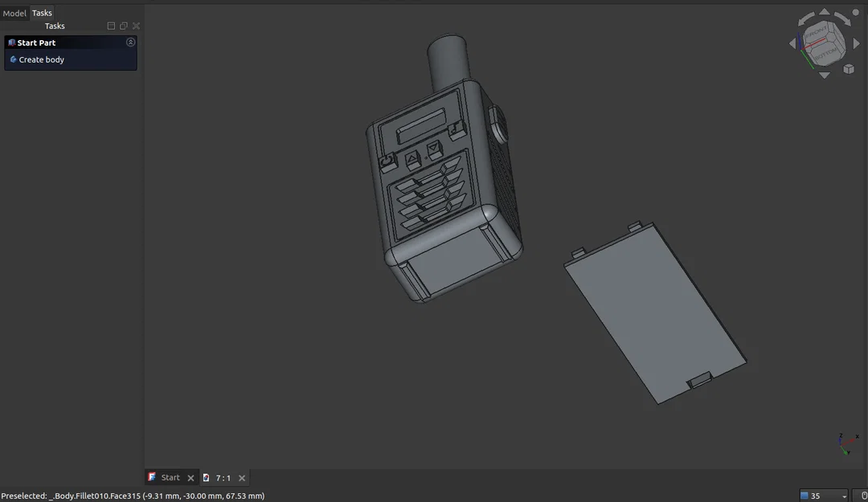
Task: Switch to the Model tab
Action: tap(14, 13)
